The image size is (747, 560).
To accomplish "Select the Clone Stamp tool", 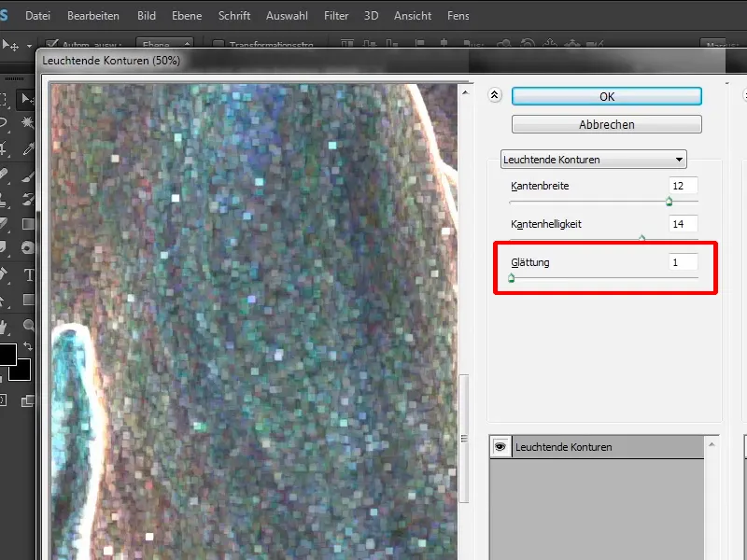I will point(3,199).
